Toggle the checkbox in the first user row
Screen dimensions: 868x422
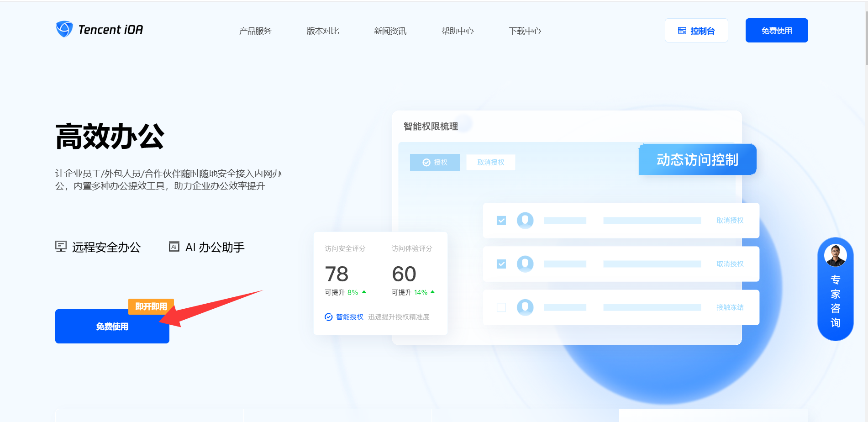pos(501,221)
